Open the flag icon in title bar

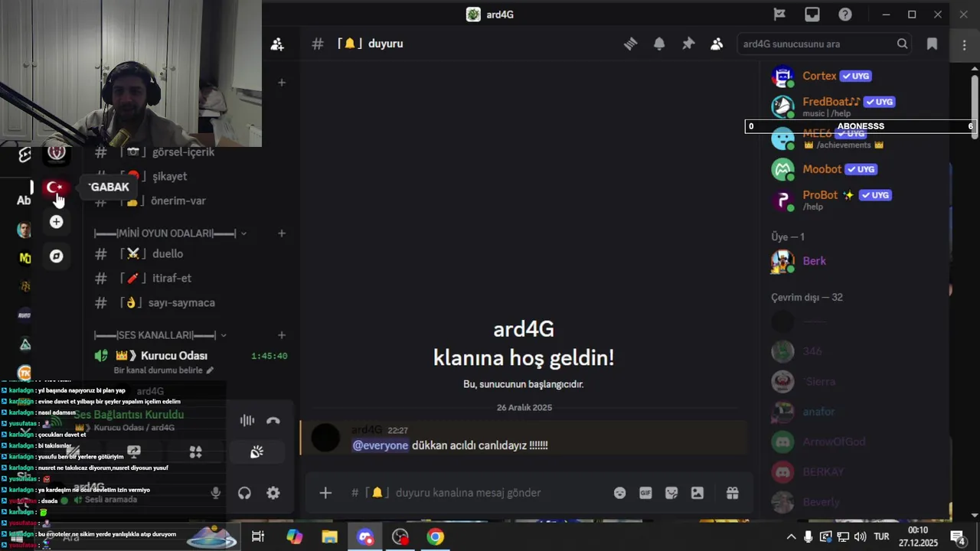point(779,14)
